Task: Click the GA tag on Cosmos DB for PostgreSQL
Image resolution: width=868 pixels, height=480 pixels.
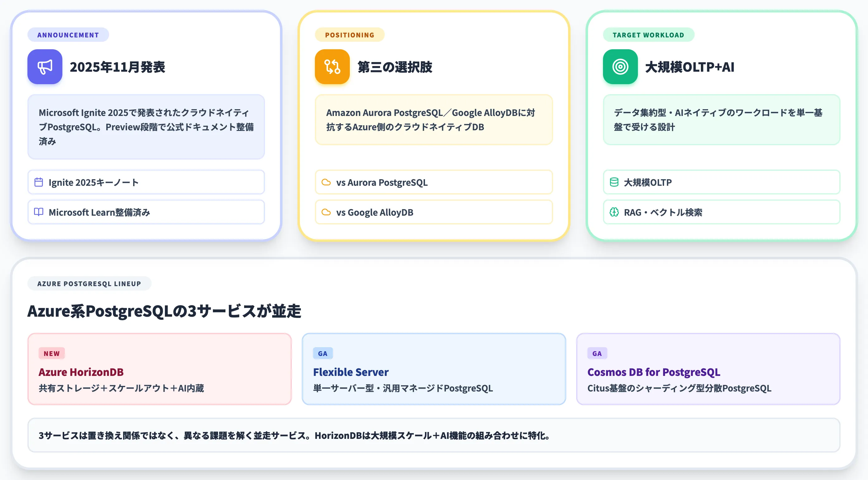Action: pos(597,353)
